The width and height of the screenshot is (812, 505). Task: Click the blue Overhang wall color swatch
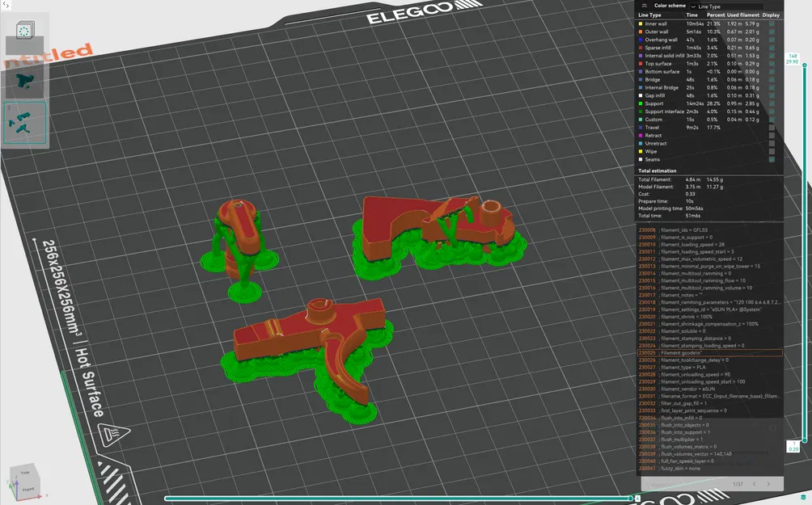641,40
